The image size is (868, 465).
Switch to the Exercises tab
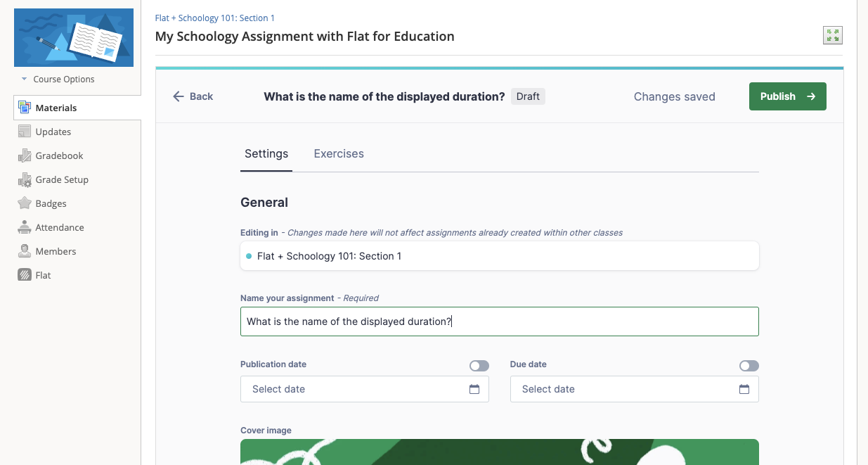point(339,153)
